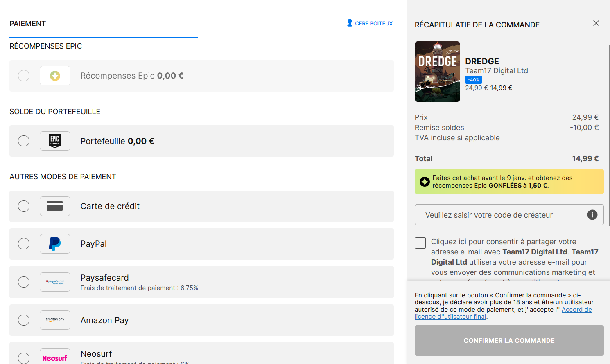The width and height of the screenshot is (610, 364).
Task: Click the 'Remise soldes' label
Action: (x=439, y=128)
